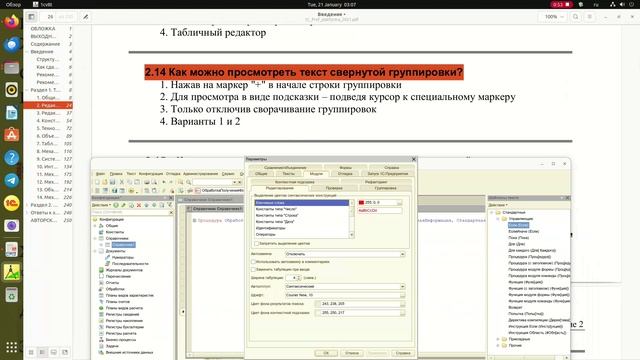Open search in the PDF viewer
The height and width of the screenshot is (360, 640).
point(576,17)
